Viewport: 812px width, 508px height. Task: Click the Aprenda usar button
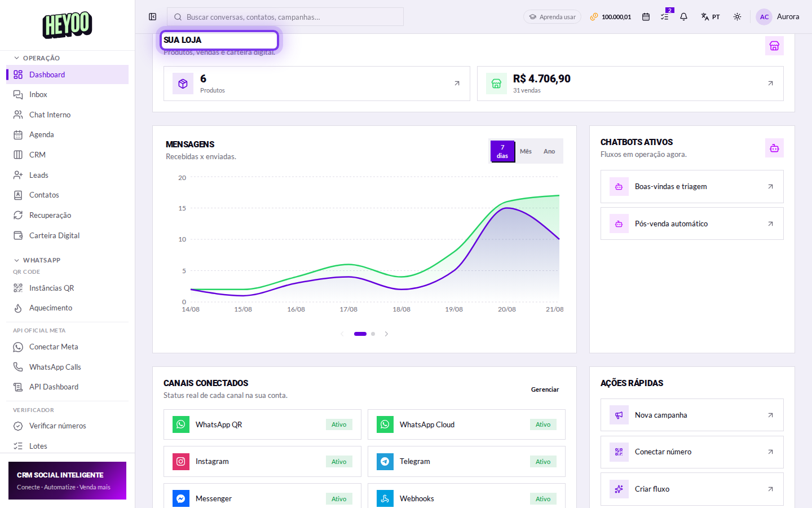pos(553,17)
